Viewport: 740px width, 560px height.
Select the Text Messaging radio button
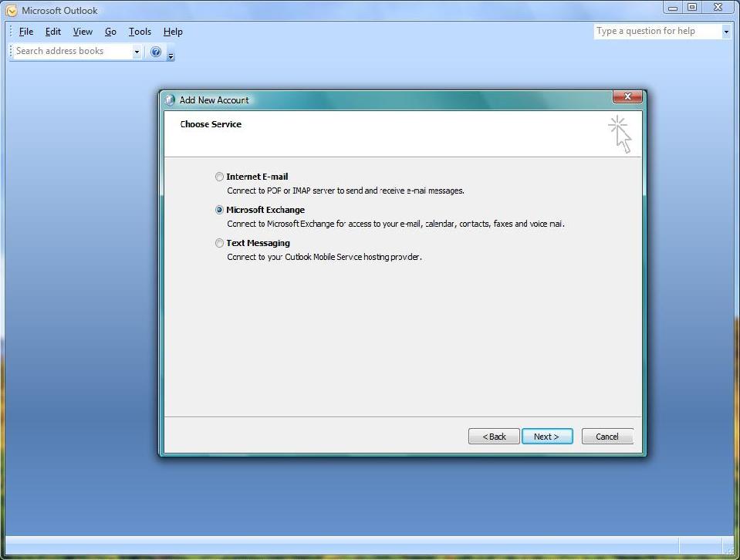[x=219, y=243]
